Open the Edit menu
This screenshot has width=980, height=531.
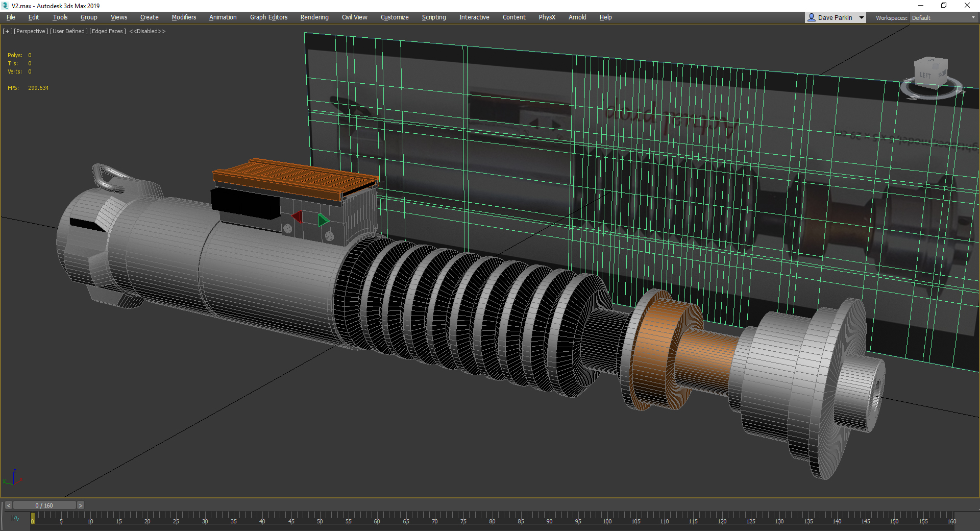(34, 17)
